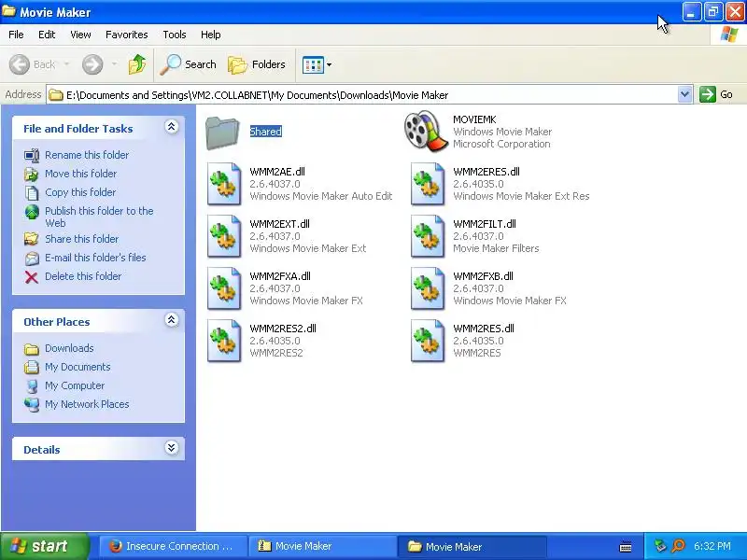
Task: Select the WMM2FXA.dll file icon
Action: point(224,288)
